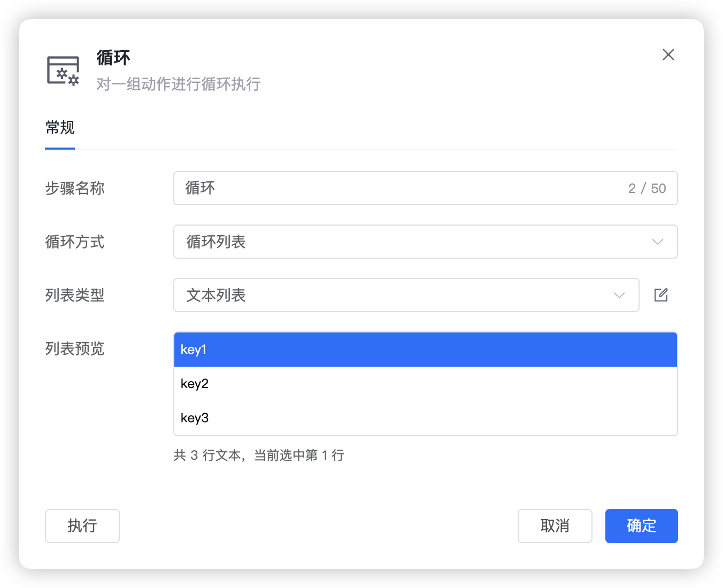Image resolution: width=723 pixels, height=588 pixels.
Task: Click the edit list icon beside 文本列表
Action: 661,295
